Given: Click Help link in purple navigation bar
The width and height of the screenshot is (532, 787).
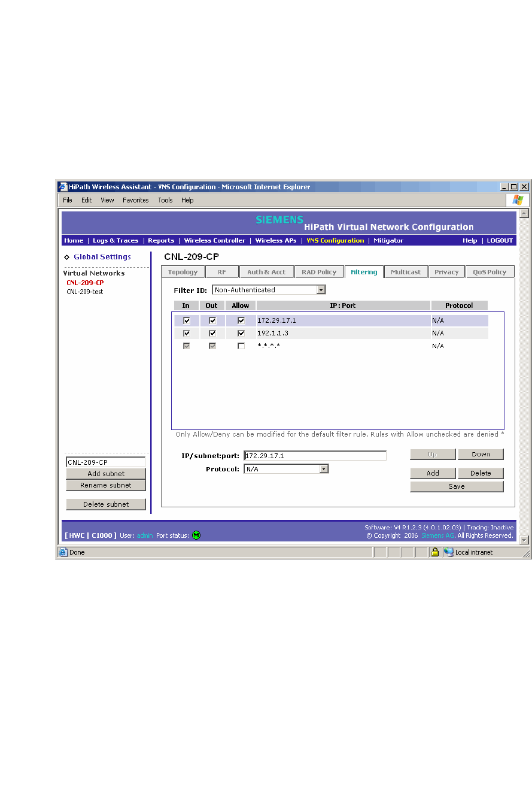Looking at the screenshot, I should click(x=470, y=241).
